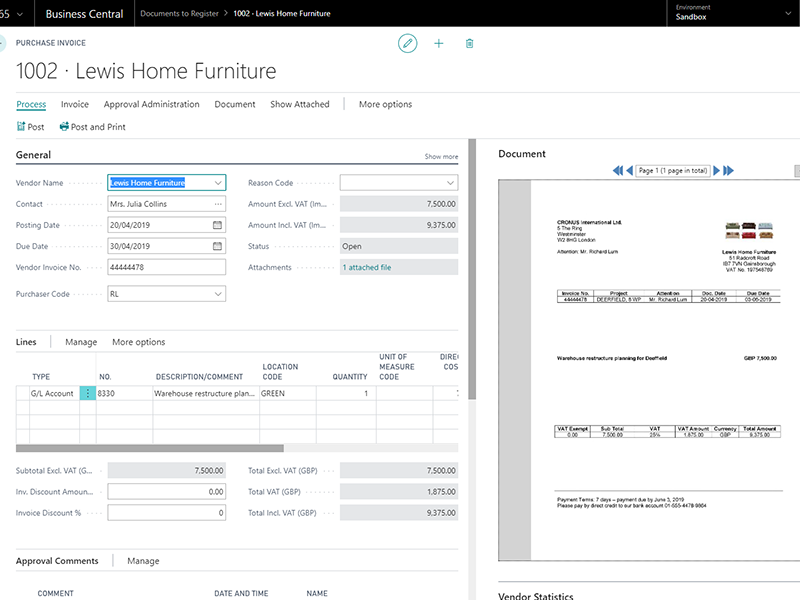This screenshot has height=600, width=800.
Task: Open the Document menu
Action: coord(235,104)
